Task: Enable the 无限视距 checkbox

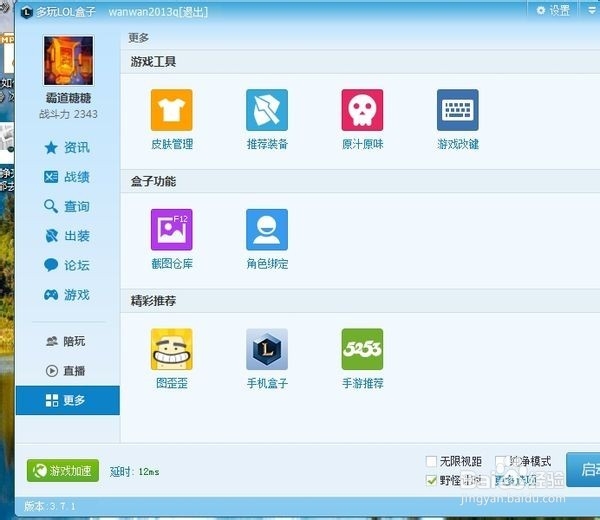Action: pos(431,461)
